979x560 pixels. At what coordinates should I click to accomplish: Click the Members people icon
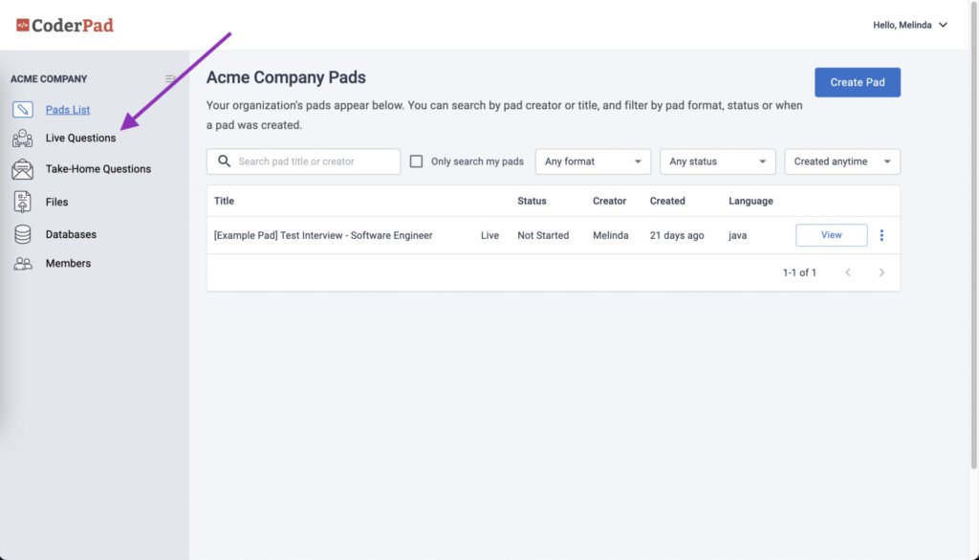click(23, 264)
